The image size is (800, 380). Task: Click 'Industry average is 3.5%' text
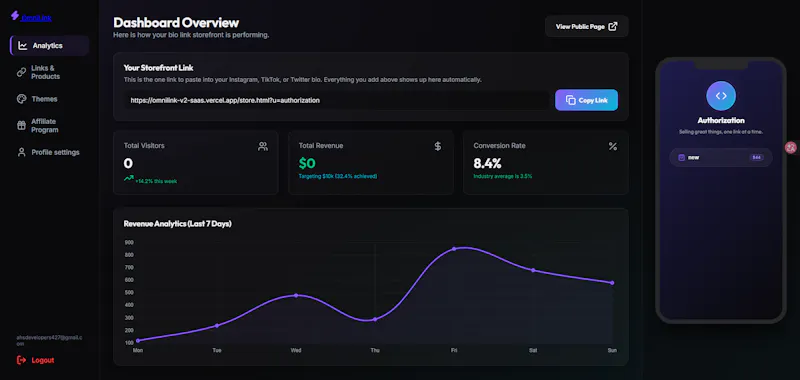point(503,176)
